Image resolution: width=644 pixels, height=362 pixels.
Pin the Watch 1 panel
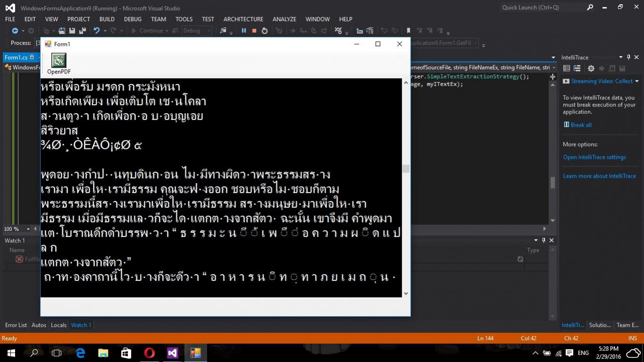pos(544,240)
